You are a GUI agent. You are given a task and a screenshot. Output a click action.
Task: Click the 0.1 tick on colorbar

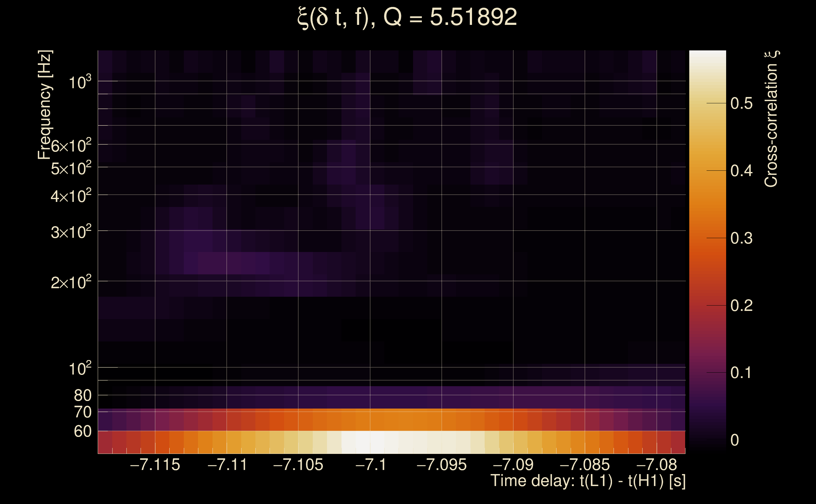click(741, 373)
